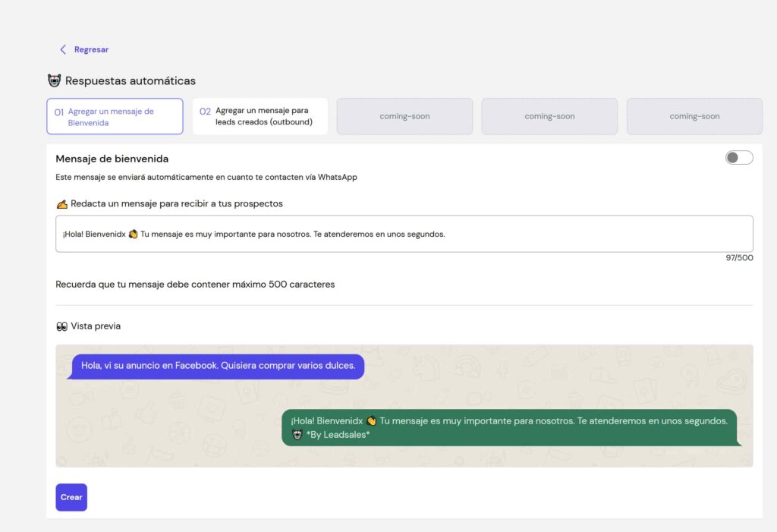The height and width of the screenshot is (532, 777).
Task: Click the last coming-soon tab
Action: pos(694,117)
